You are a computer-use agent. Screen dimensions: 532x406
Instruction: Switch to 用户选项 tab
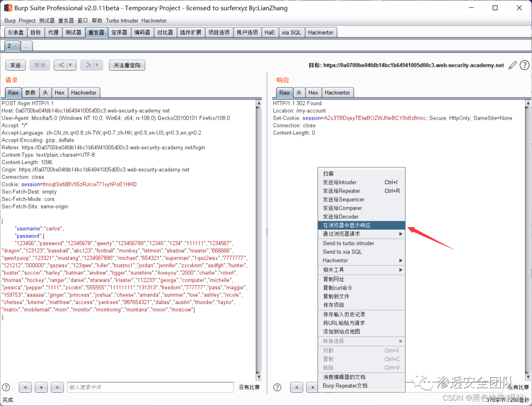(x=247, y=33)
